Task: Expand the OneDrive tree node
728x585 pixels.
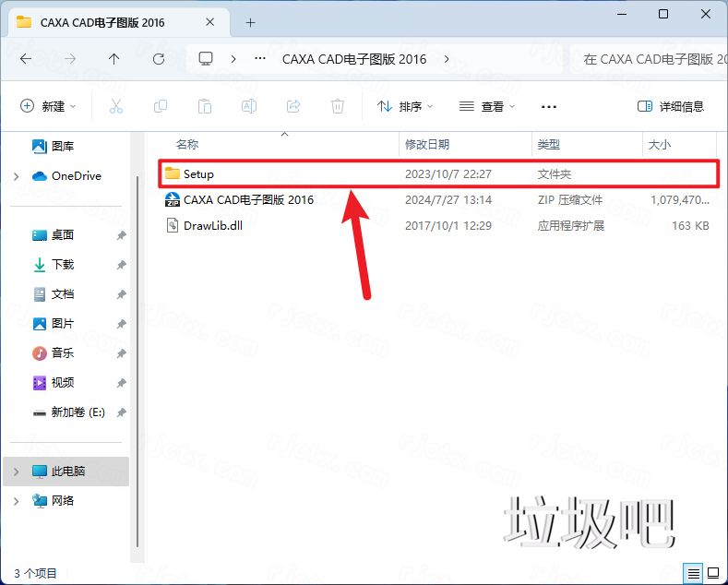Action: point(17,176)
